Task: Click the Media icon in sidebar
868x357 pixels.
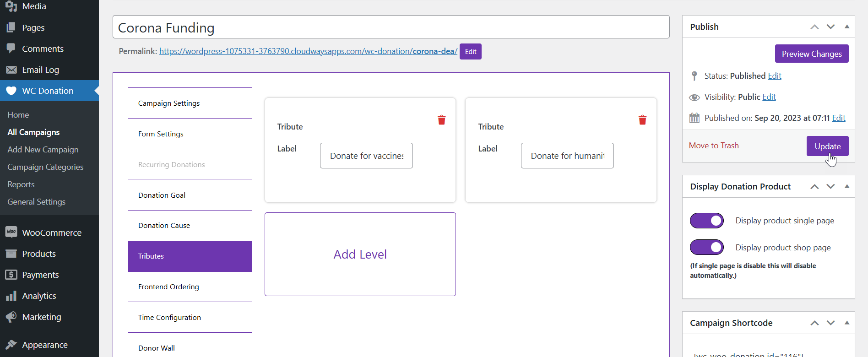Action: [11, 6]
